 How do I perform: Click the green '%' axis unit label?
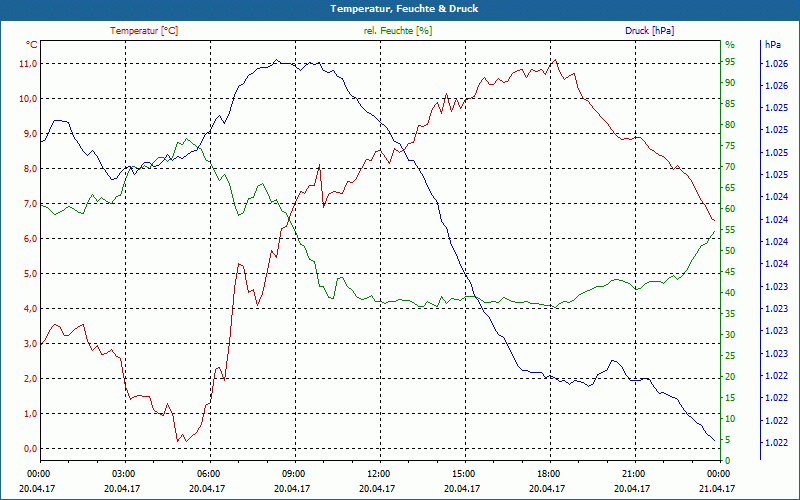coord(730,44)
